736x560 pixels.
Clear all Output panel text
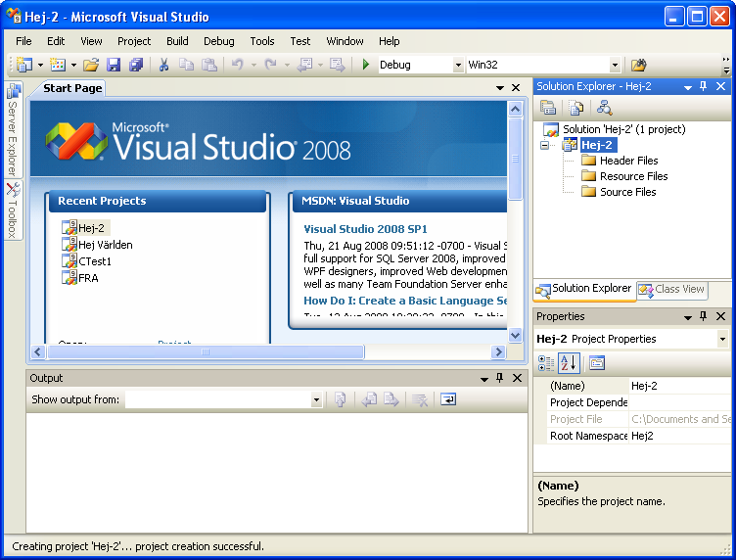pos(420,399)
